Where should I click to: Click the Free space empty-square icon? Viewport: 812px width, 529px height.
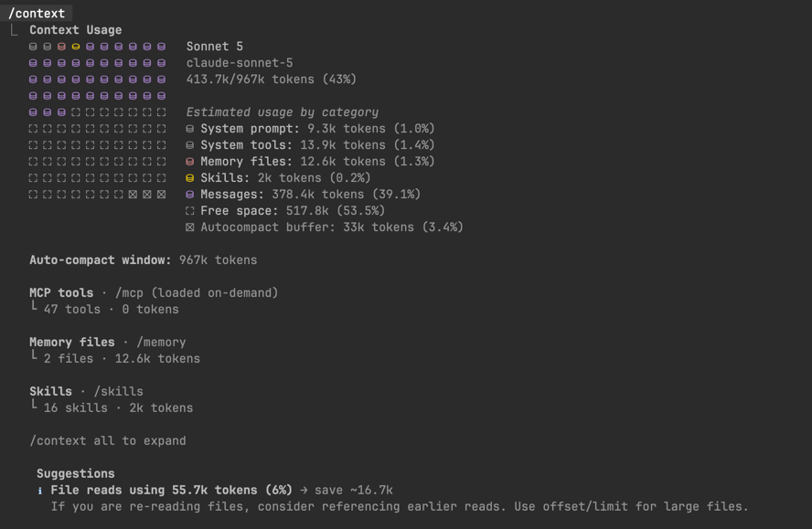(x=190, y=211)
